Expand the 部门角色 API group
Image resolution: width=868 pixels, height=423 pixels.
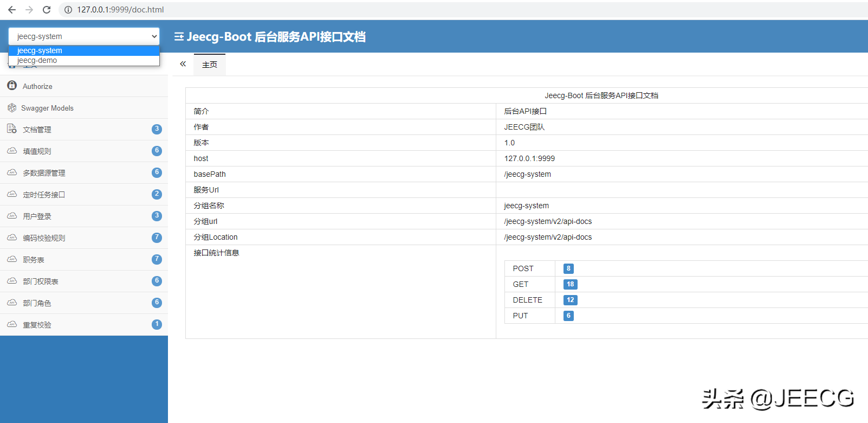pyautogui.click(x=84, y=303)
